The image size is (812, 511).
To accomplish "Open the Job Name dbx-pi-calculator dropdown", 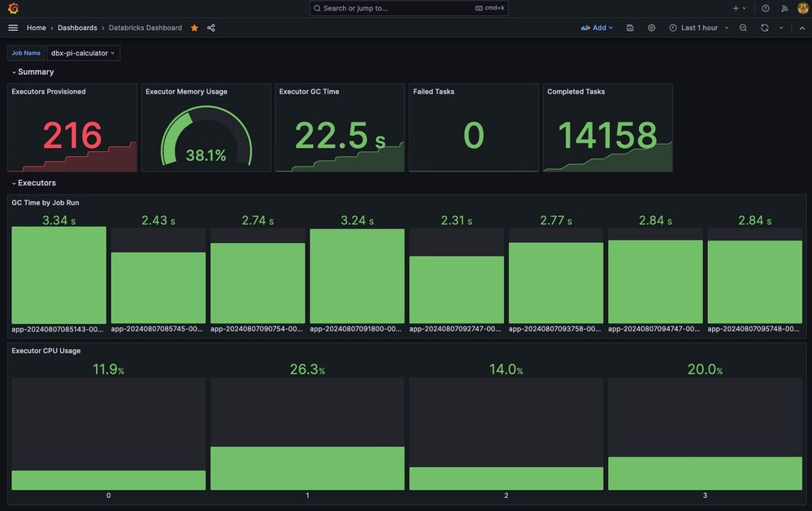I will coord(83,53).
